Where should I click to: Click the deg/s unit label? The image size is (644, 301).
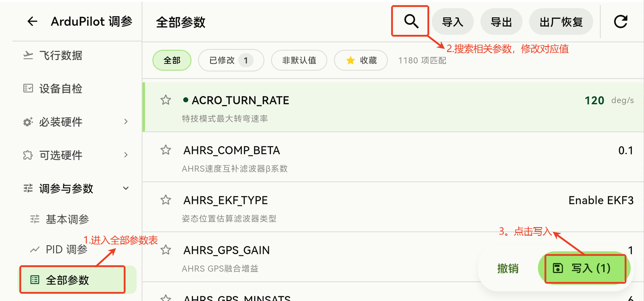tap(623, 101)
